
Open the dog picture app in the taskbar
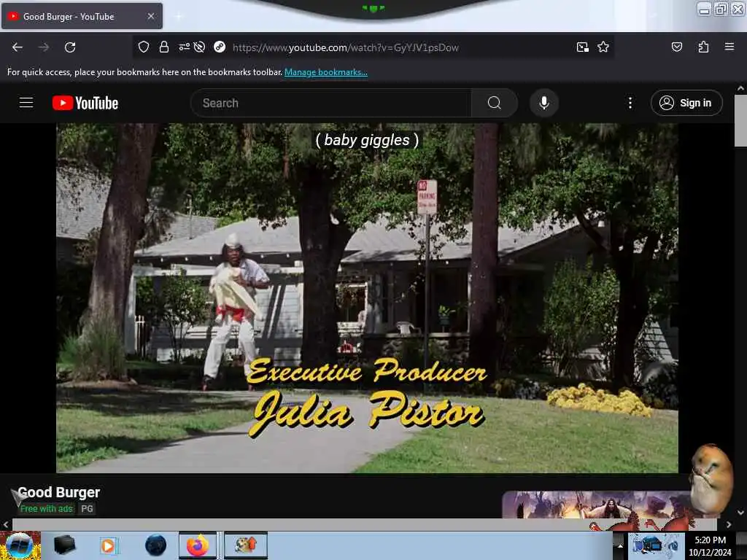[x=246, y=545]
